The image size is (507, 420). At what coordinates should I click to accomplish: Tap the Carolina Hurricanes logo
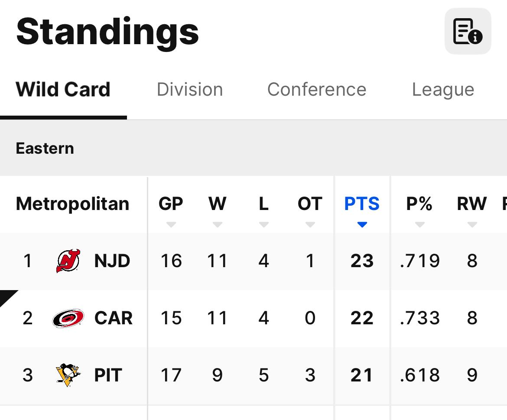click(68, 318)
